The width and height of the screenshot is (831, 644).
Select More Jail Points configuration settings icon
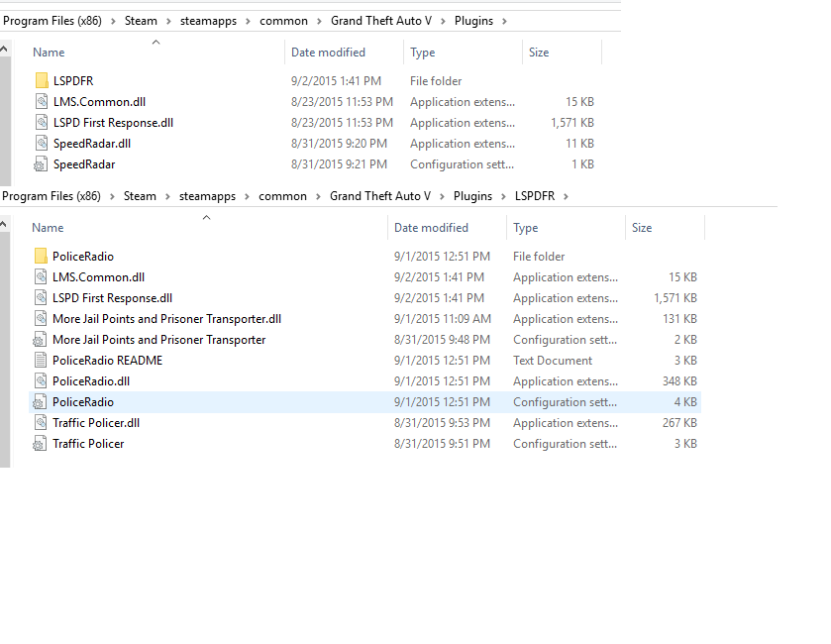(x=40, y=340)
